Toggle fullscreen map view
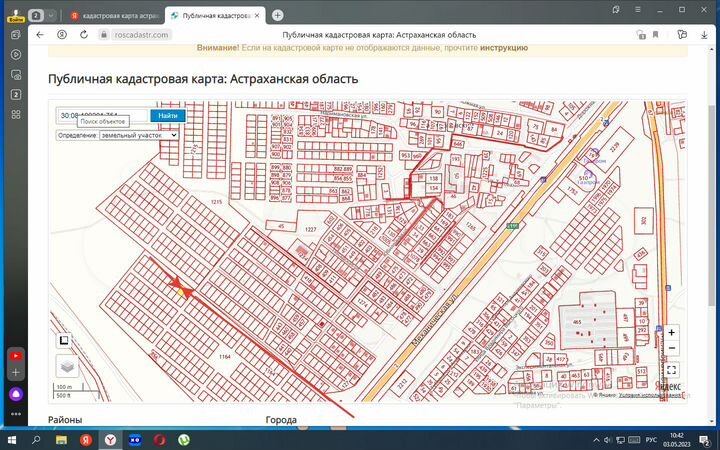Screen dimensions: 720x450 click(x=671, y=370)
